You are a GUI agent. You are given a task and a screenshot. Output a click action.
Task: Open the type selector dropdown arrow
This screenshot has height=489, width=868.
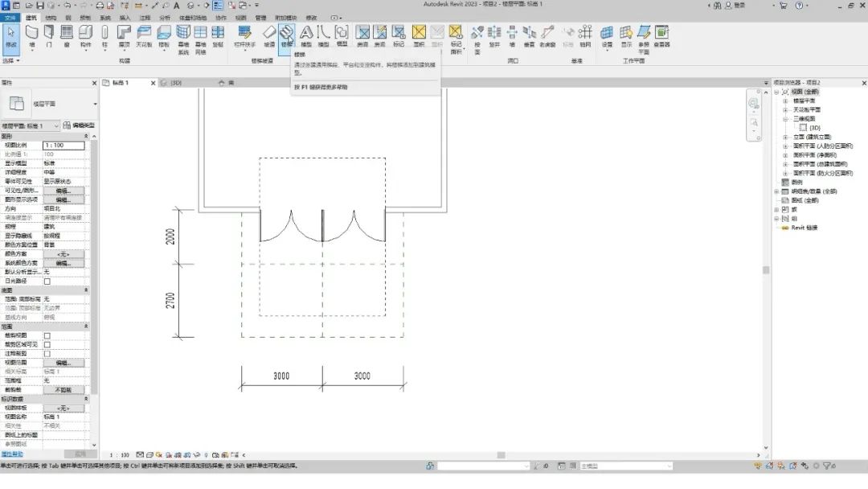point(95,104)
